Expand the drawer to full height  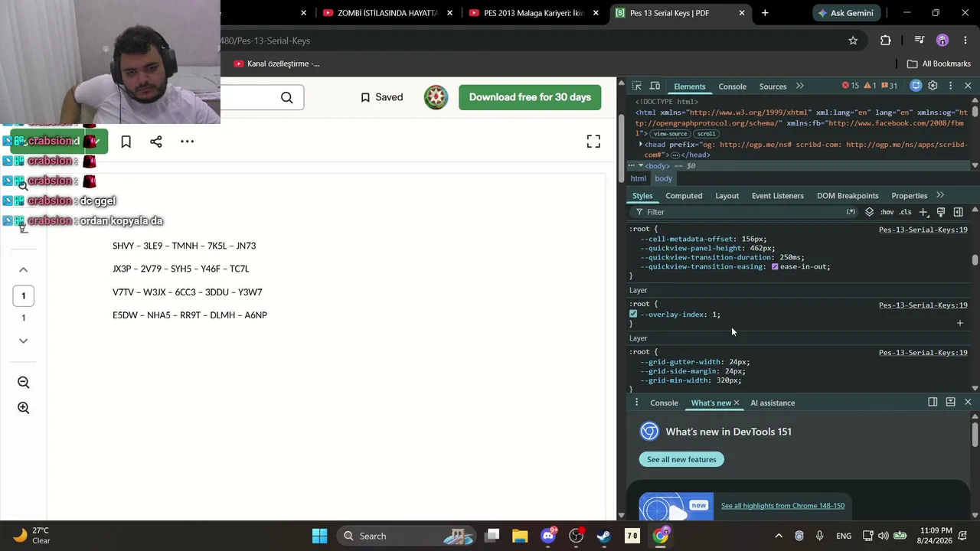[950, 402]
